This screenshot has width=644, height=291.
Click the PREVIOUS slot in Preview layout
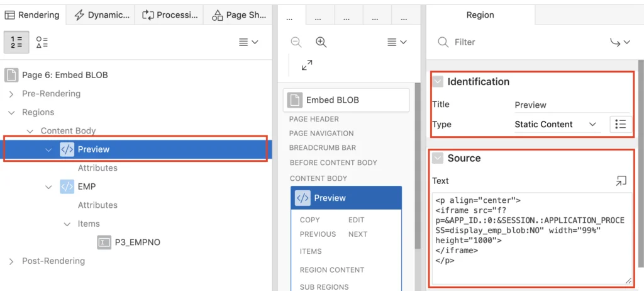tap(318, 234)
